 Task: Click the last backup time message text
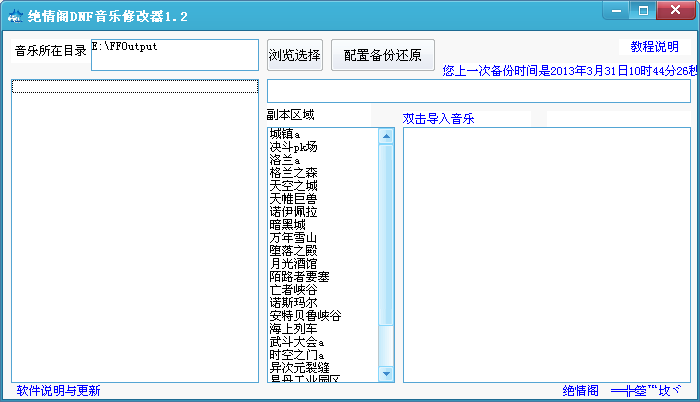(x=570, y=71)
